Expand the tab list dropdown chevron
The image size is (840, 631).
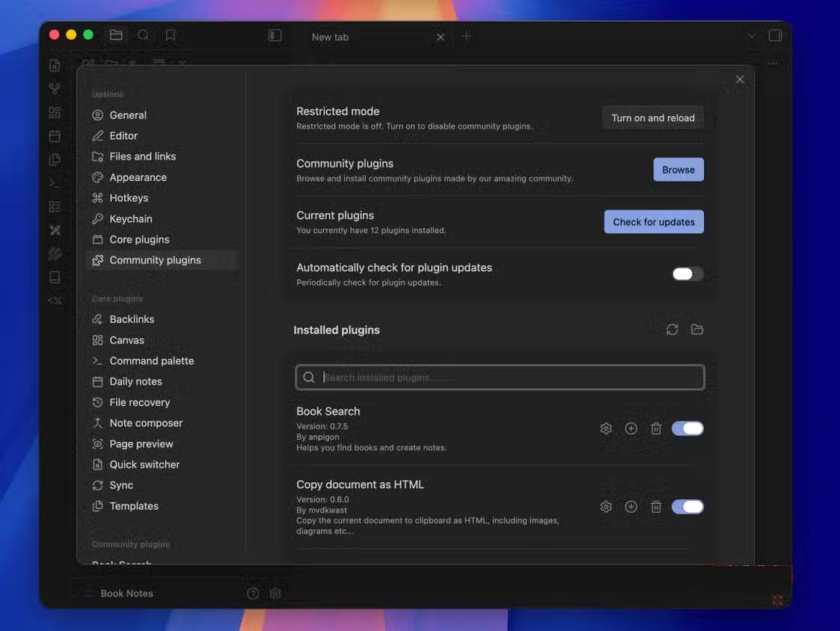752,36
